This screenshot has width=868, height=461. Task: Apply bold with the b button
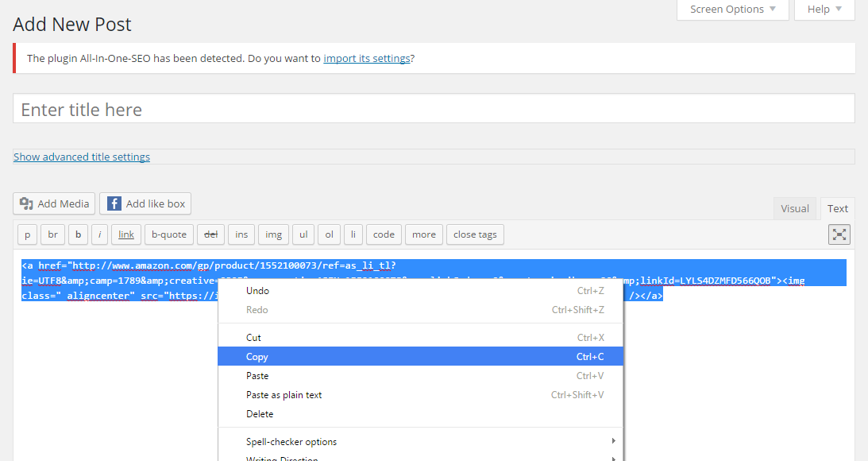tap(78, 234)
